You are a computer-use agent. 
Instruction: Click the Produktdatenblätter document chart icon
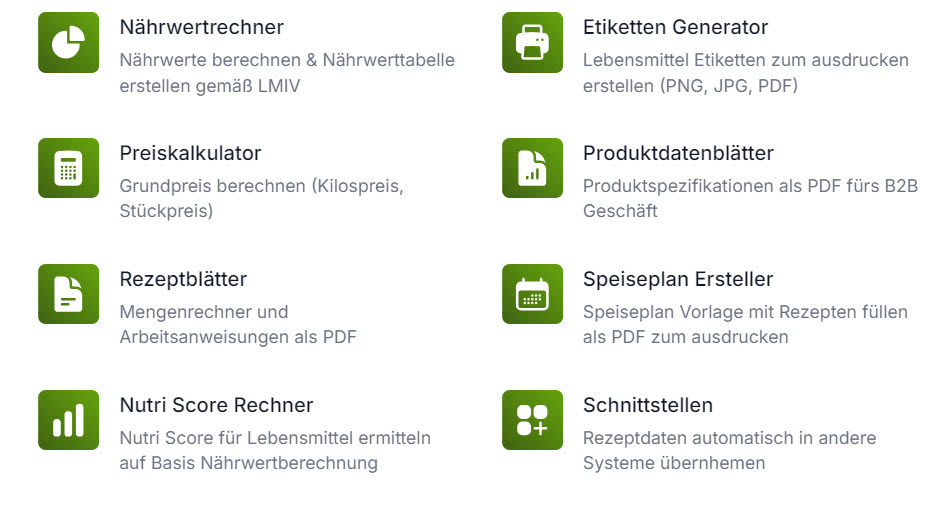(532, 168)
